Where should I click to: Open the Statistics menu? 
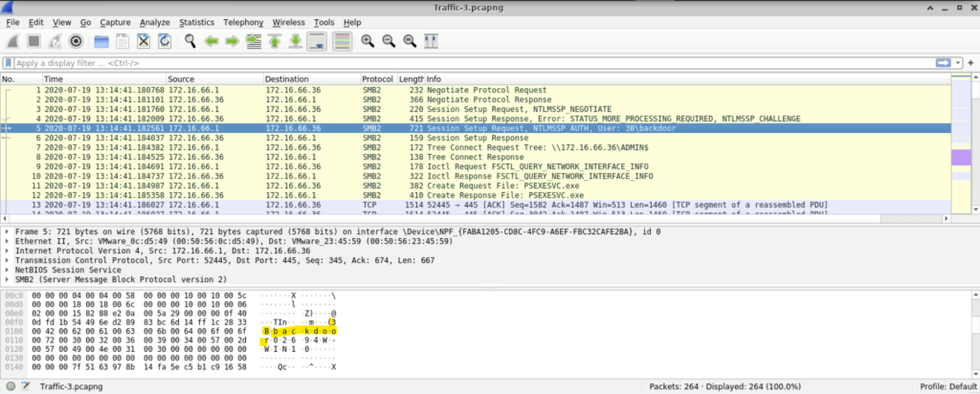tap(196, 21)
